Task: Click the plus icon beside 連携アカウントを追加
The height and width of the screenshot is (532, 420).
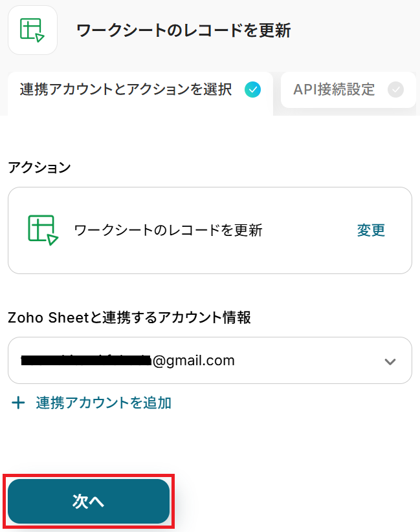Action: 19,403
